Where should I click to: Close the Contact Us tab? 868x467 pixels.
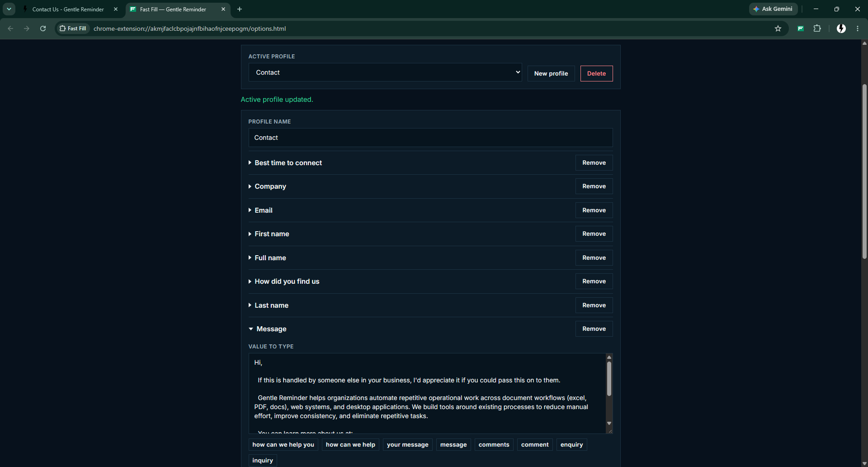(x=116, y=9)
